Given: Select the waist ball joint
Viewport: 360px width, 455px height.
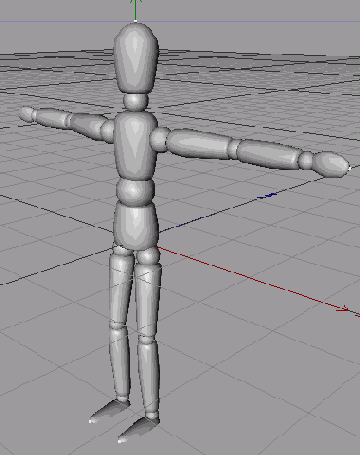Looking at the screenshot, I should 135,192.
